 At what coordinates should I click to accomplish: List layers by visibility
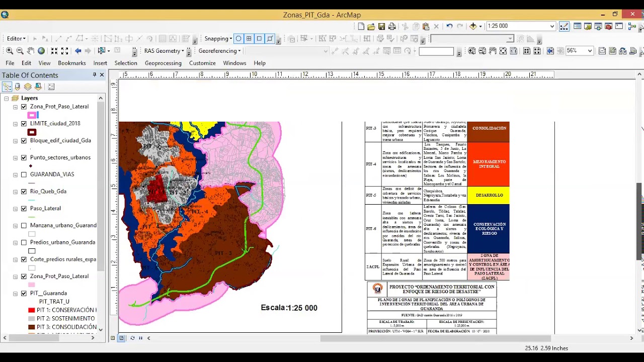28,86
